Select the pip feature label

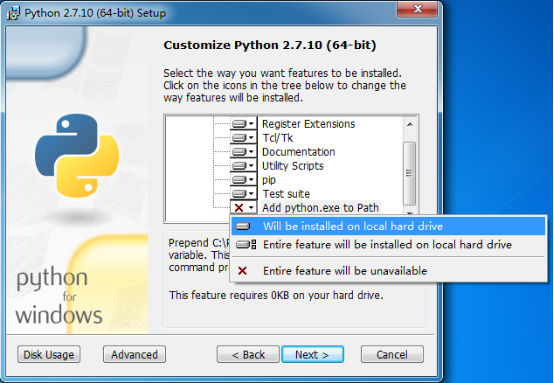point(269,180)
